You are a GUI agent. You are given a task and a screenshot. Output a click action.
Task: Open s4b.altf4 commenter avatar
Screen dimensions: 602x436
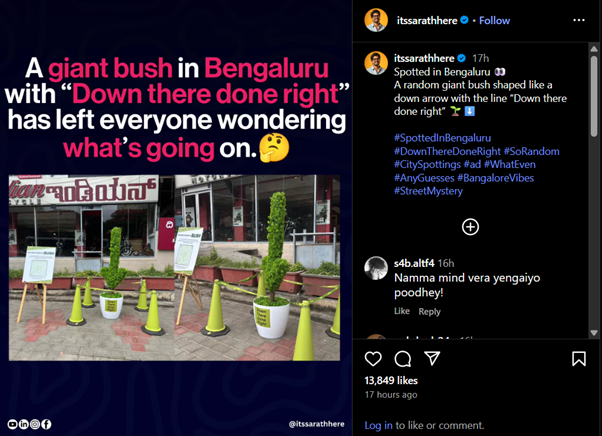click(376, 268)
